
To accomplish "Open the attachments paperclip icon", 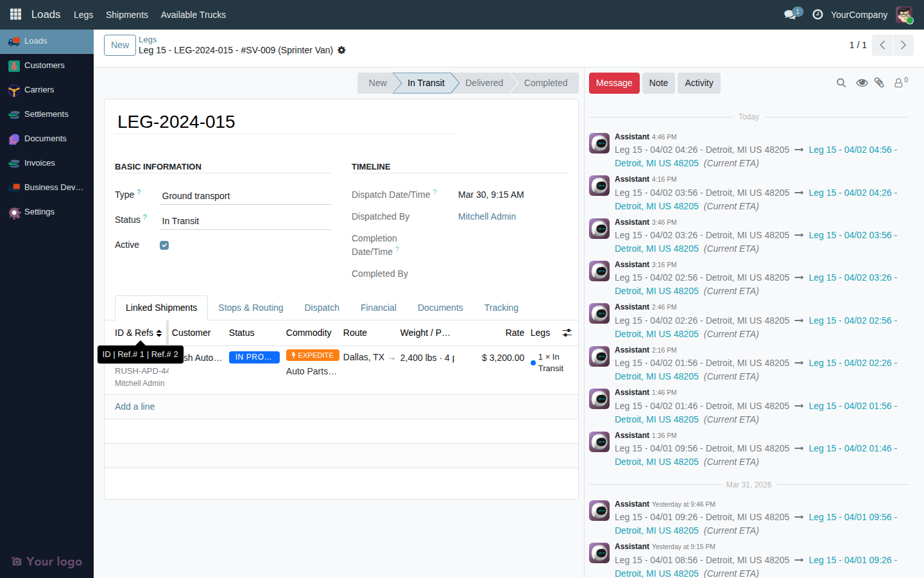I will tap(879, 83).
